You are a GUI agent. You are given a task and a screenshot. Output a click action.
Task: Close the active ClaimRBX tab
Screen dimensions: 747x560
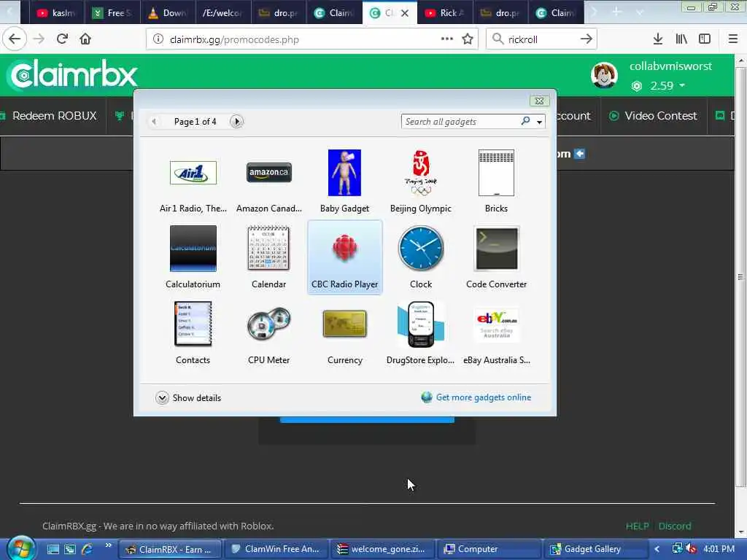pyautogui.click(x=404, y=13)
